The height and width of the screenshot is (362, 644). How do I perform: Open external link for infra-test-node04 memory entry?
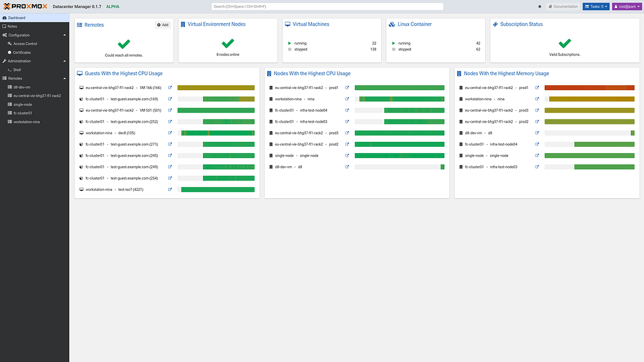pos(537,144)
